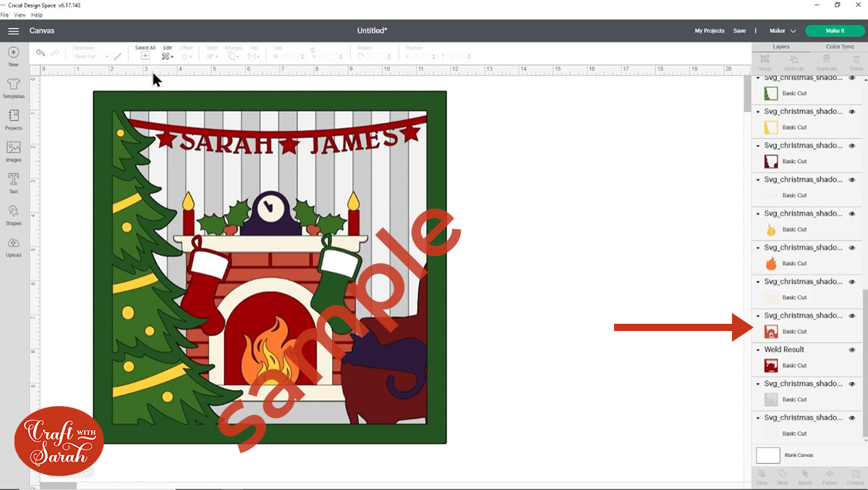
Task: Collapse the red brick fireplace layer arrow
Action: coord(758,316)
